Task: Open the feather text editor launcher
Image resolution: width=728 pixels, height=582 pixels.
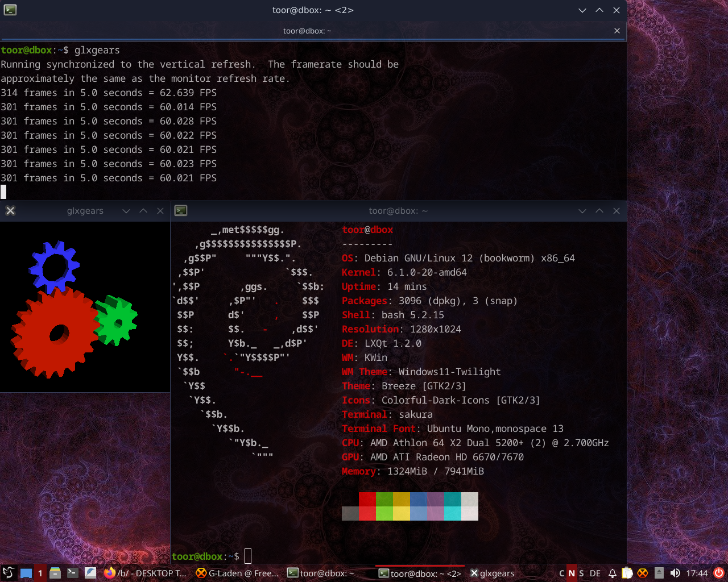Action: [x=90, y=573]
